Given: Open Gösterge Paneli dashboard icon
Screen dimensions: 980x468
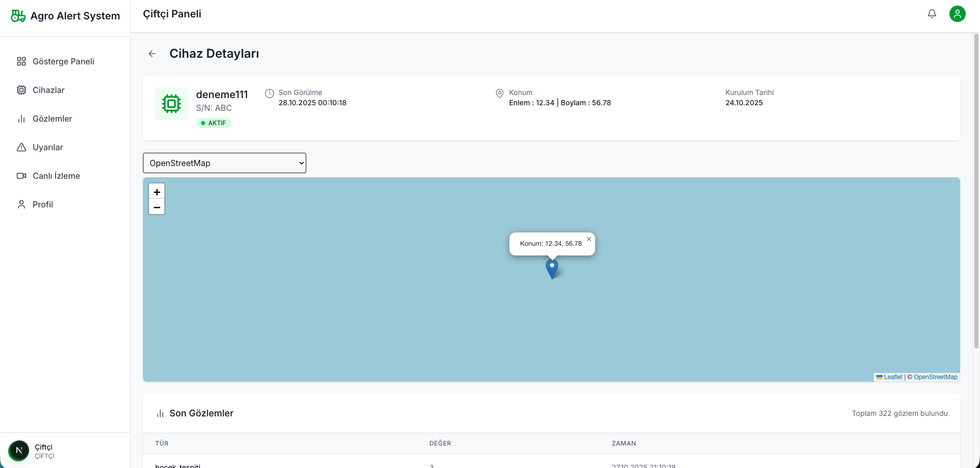Looking at the screenshot, I should point(21,61).
